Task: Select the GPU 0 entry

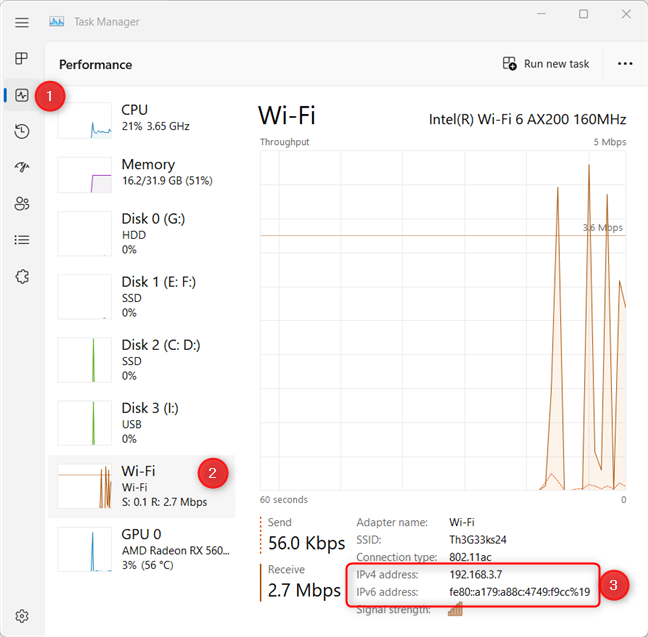Action: click(142, 549)
